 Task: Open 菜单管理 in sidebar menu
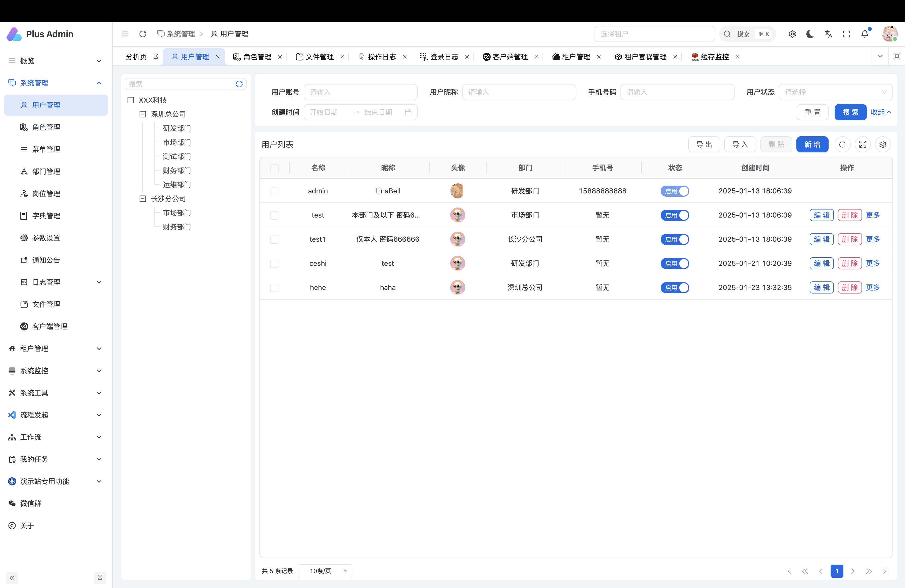pos(46,149)
